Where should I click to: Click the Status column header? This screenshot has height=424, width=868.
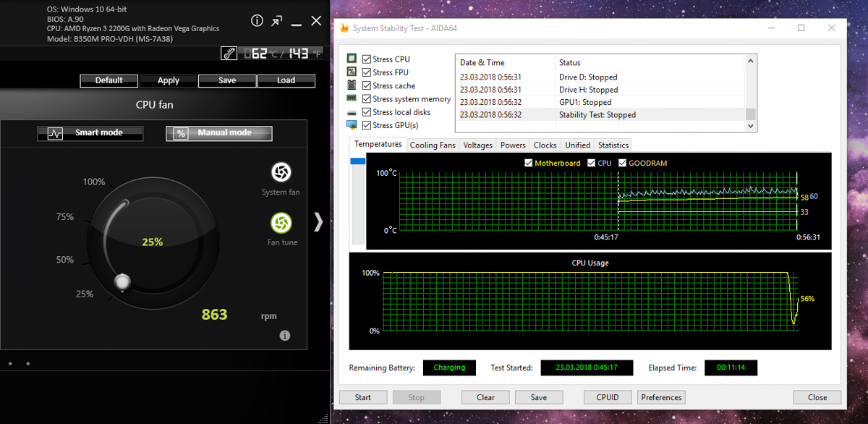pos(650,63)
